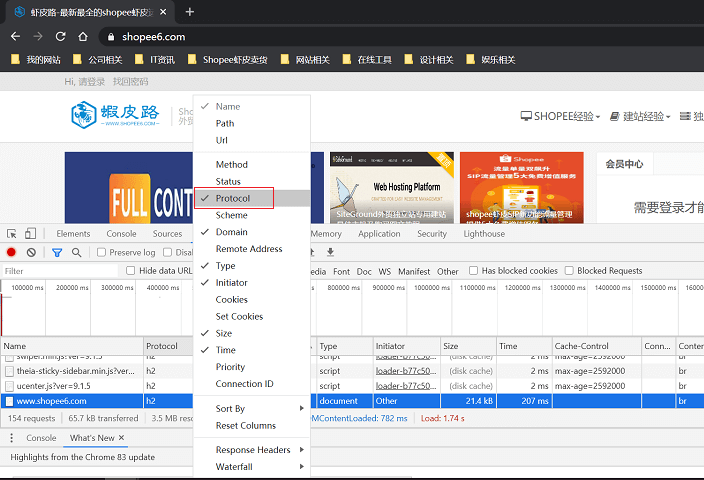Click the 找回密码 link

point(130,82)
